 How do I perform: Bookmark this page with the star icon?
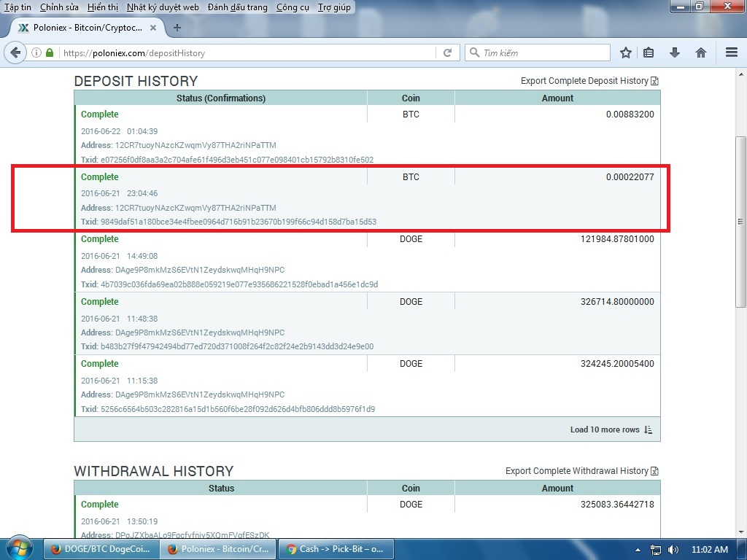(625, 52)
